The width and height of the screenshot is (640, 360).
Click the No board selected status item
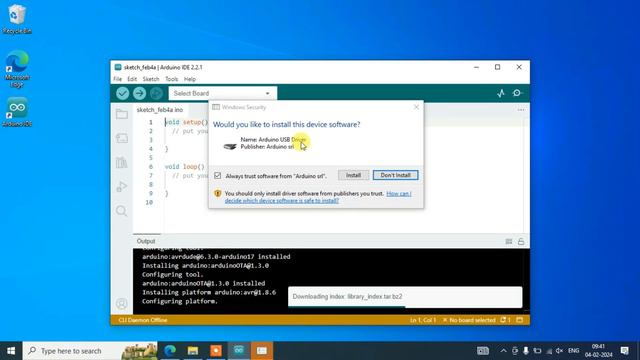pyautogui.click(x=469, y=320)
